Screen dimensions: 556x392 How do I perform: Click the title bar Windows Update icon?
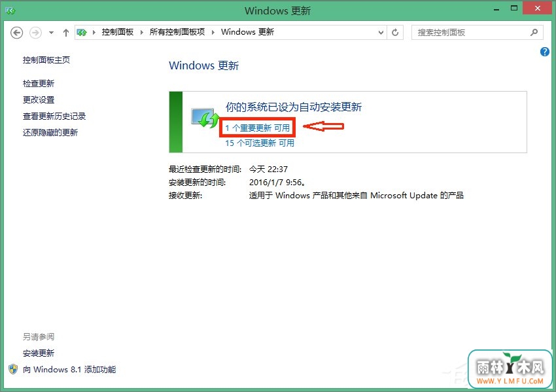[x=10, y=10]
